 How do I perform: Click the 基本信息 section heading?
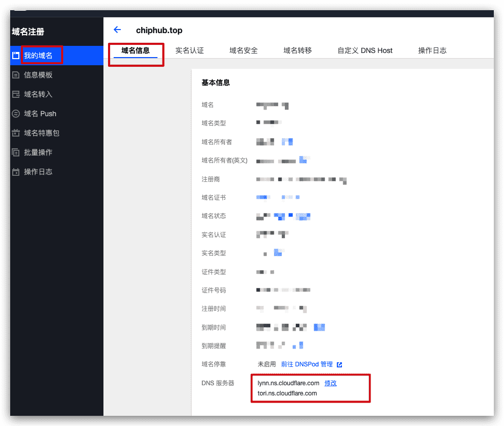(216, 83)
